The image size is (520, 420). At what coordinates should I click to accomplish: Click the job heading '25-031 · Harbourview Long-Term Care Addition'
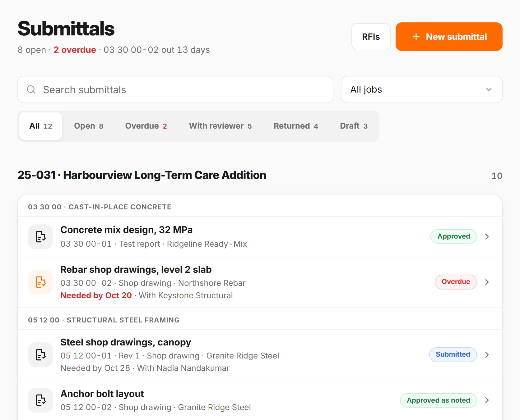coord(142,175)
